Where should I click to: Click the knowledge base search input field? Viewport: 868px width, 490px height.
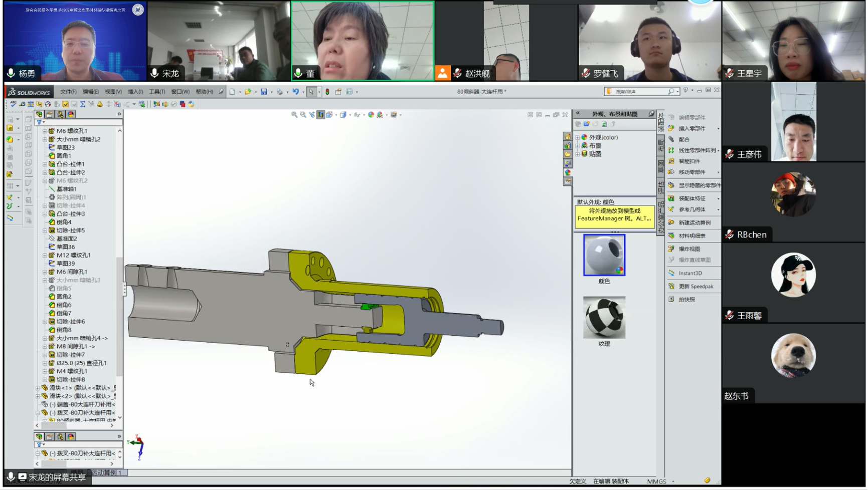pyautogui.click(x=639, y=92)
